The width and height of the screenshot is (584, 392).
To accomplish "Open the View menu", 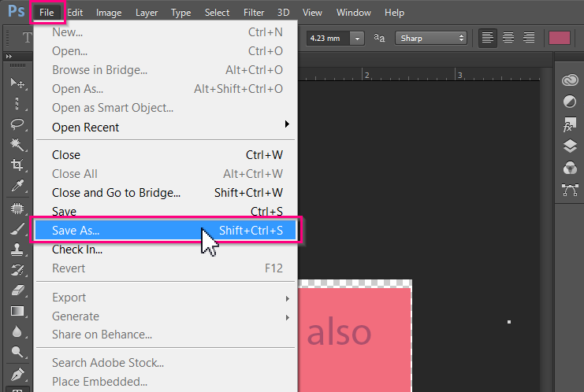I will [x=312, y=13].
